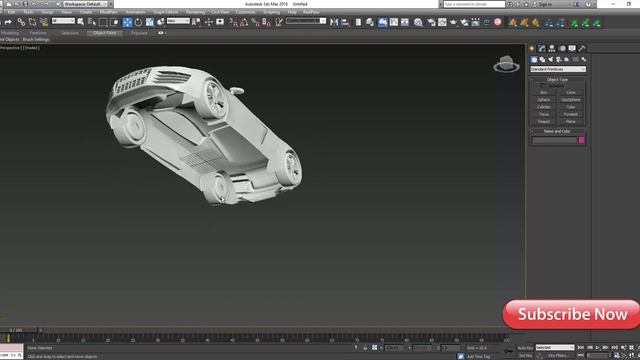This screenshot has width=640, height=360.
Task: Toggle Angle Snap
Action: [244, 22]
